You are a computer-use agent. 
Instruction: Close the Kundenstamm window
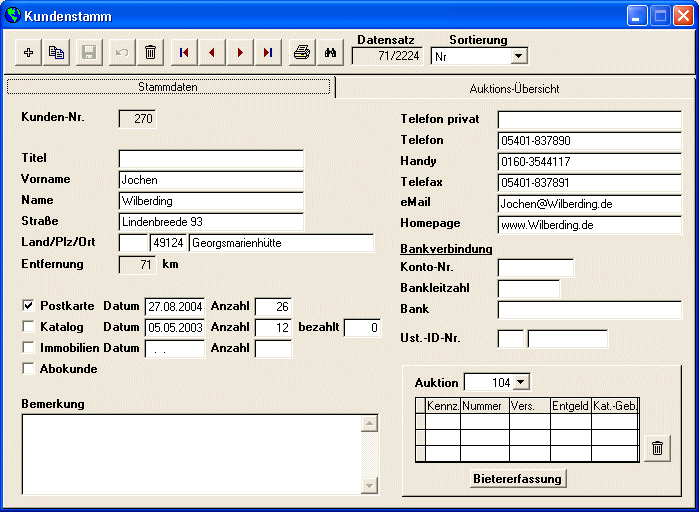tap(683, 16)
